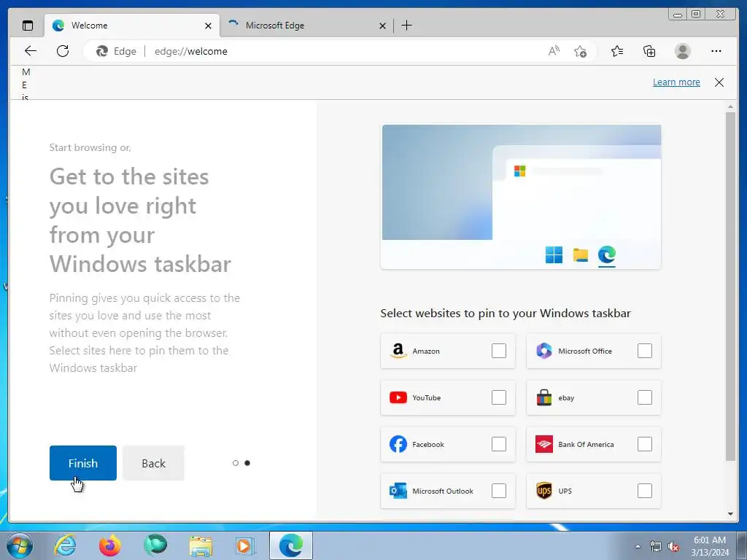The height and width of the screenshot is (560, 747).
Task: Click the ebay shopping bag icon
Action: click(544, 397)
